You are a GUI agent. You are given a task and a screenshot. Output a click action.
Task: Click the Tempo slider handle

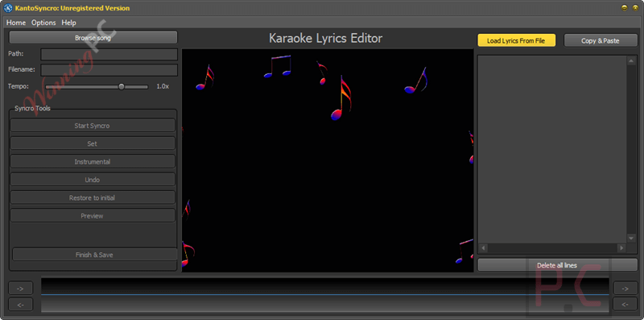pyautogui.click(x=122, y=86)
